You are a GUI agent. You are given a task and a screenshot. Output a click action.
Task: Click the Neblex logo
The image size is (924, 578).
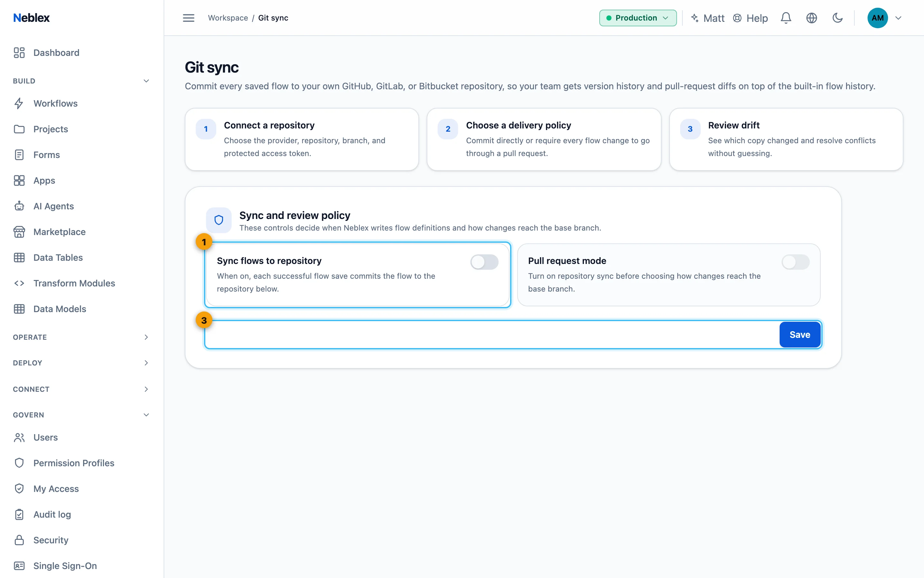pyautogui.click(x=31, y=18)
